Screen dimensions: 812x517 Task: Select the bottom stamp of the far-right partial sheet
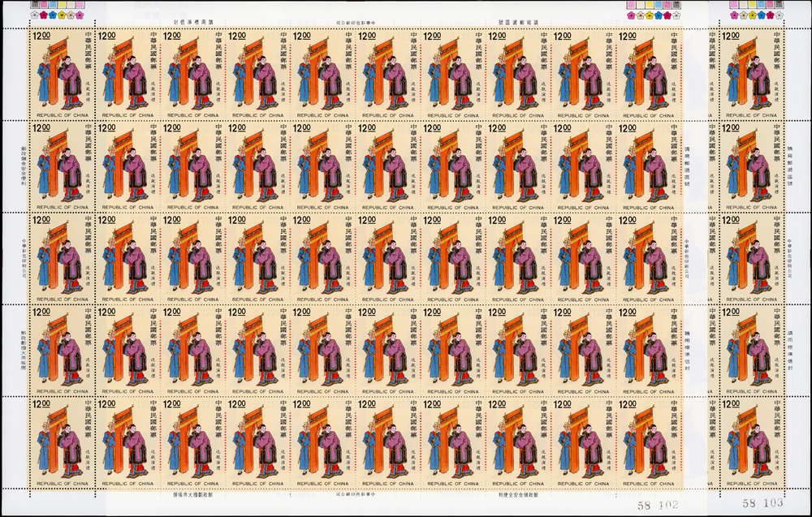tap(754, 444)
